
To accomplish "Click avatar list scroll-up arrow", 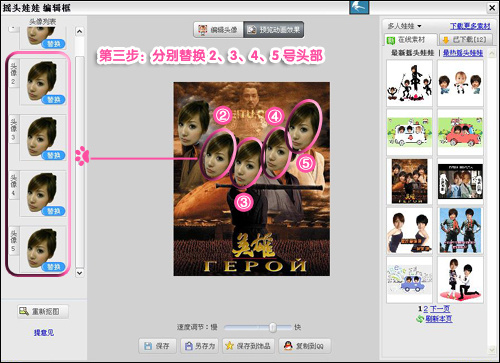I will [x=79, y=31].
